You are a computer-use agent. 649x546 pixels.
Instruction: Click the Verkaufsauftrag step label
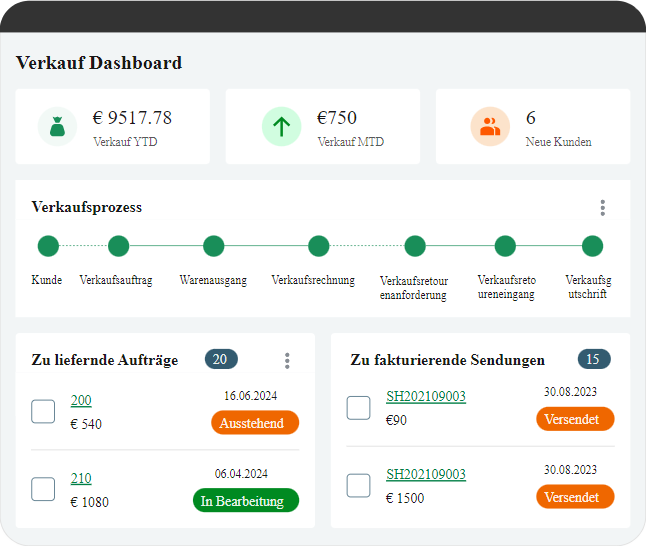tap(116, 280)
